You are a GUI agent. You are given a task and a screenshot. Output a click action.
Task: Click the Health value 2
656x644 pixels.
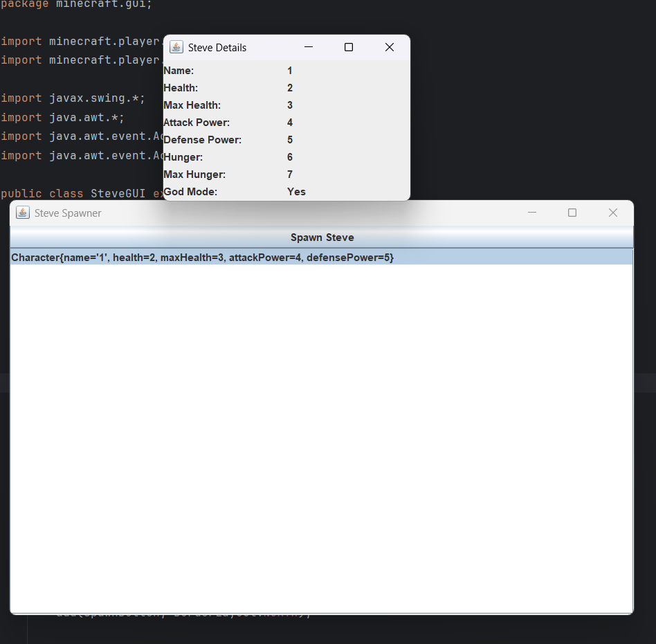[x=290, y=88]
